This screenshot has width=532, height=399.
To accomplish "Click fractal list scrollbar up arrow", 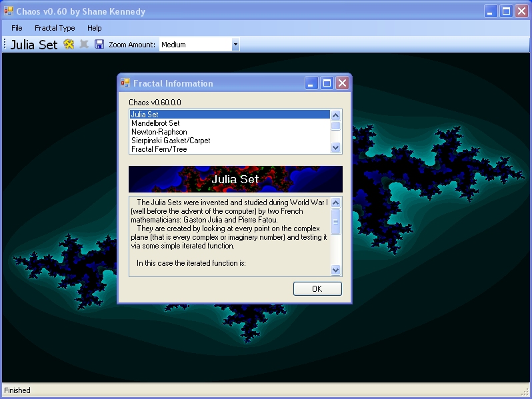I will coord(335,116).
